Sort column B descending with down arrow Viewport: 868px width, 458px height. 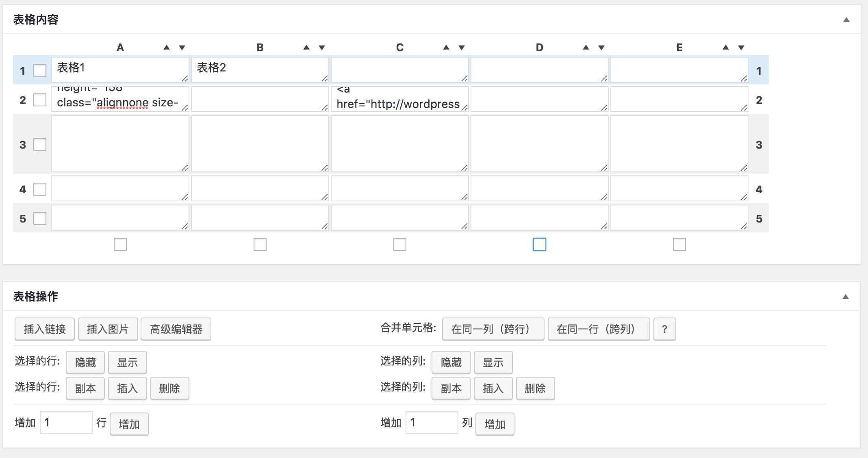click(x=322, y=47)
